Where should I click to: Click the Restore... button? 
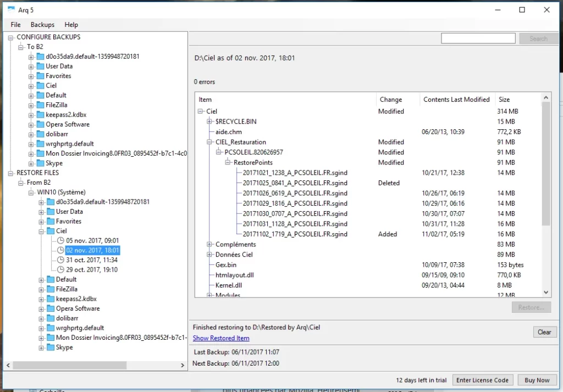(x=531, y=307)
